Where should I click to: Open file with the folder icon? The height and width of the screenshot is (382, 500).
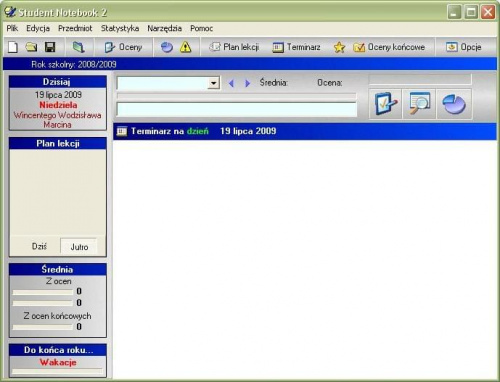(31, 47)
